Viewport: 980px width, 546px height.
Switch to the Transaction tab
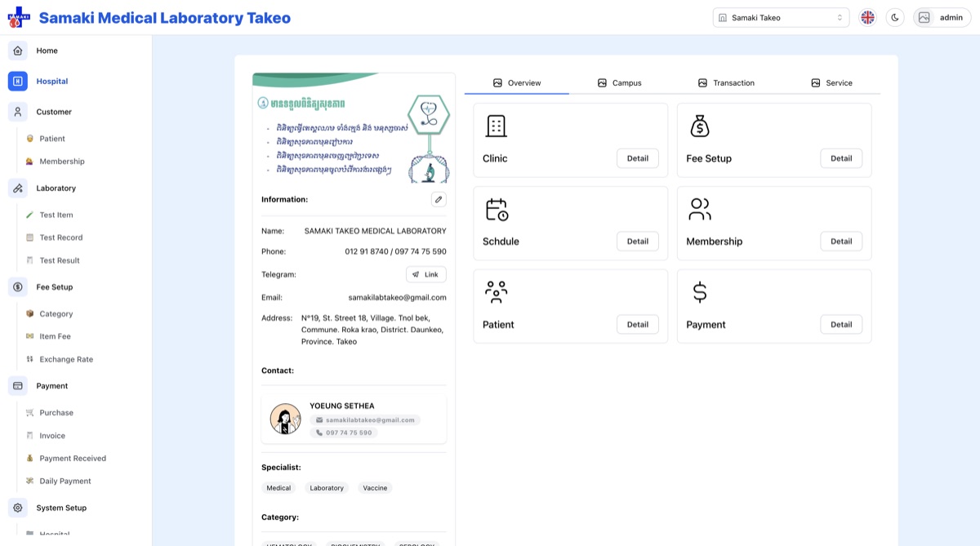[726, 82]
